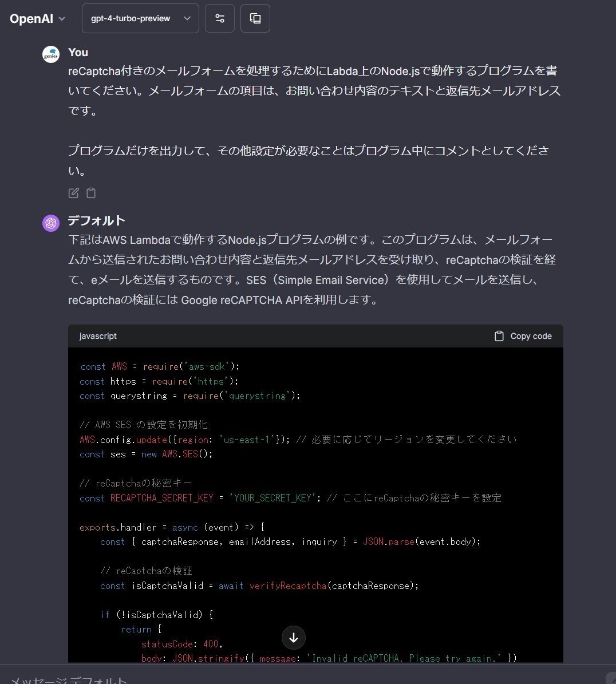Click the "if (!isCaptchaValid)" line
616x684 pixels.
(x=157, y=615)
